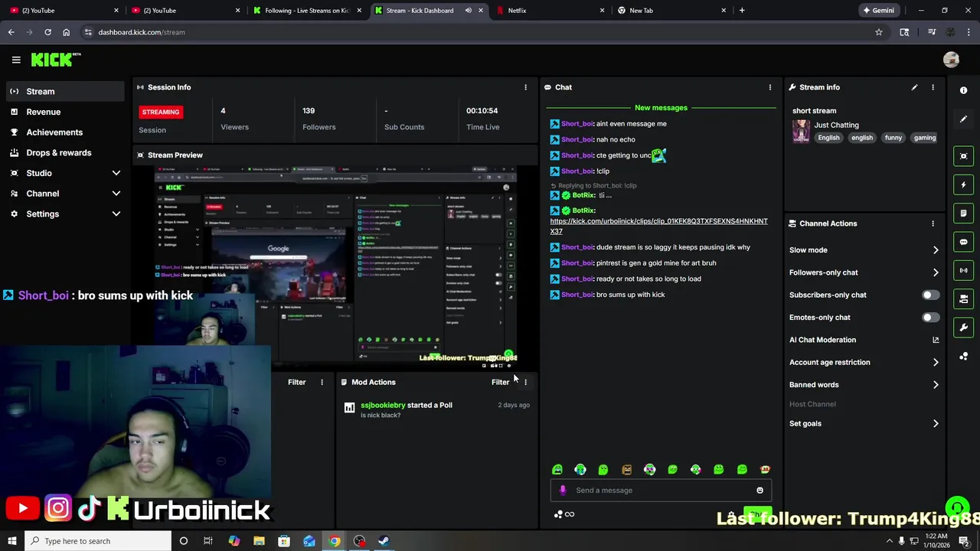
Task: Click the microphone icon in message box
Action: click(x=563, y=491)
